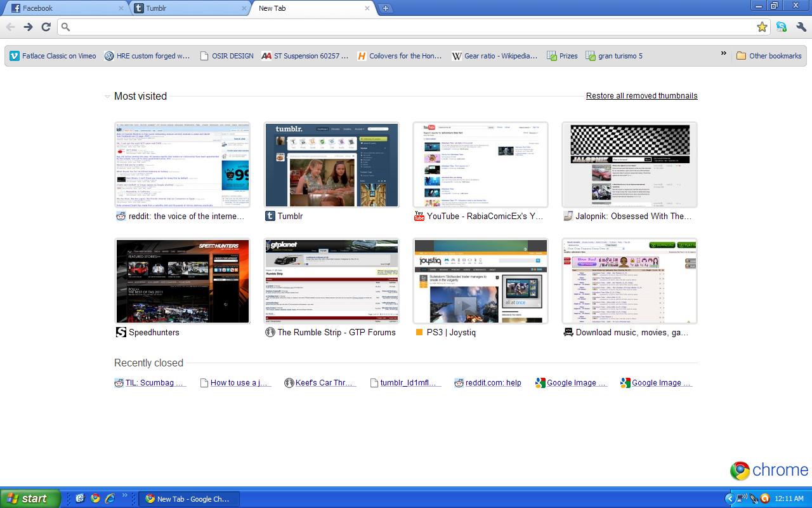This screenshot has width=812, height=508.
Task: Open a new tab with plus button
Action: (x=385, y=8)
